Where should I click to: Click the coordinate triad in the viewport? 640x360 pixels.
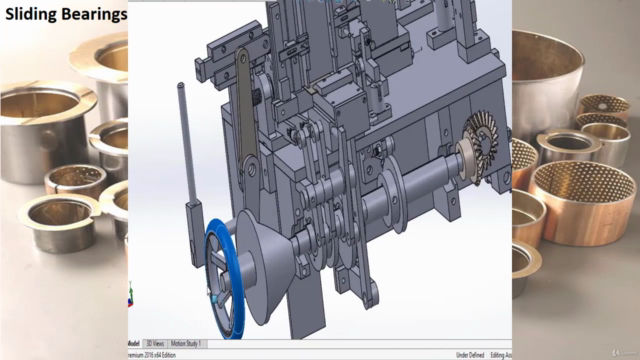(x=131, y=295)
